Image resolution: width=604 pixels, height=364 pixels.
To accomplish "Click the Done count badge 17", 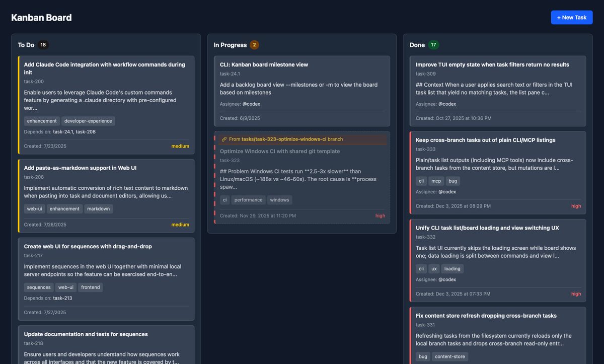I will pyautogui.click(x=433, y=45).
